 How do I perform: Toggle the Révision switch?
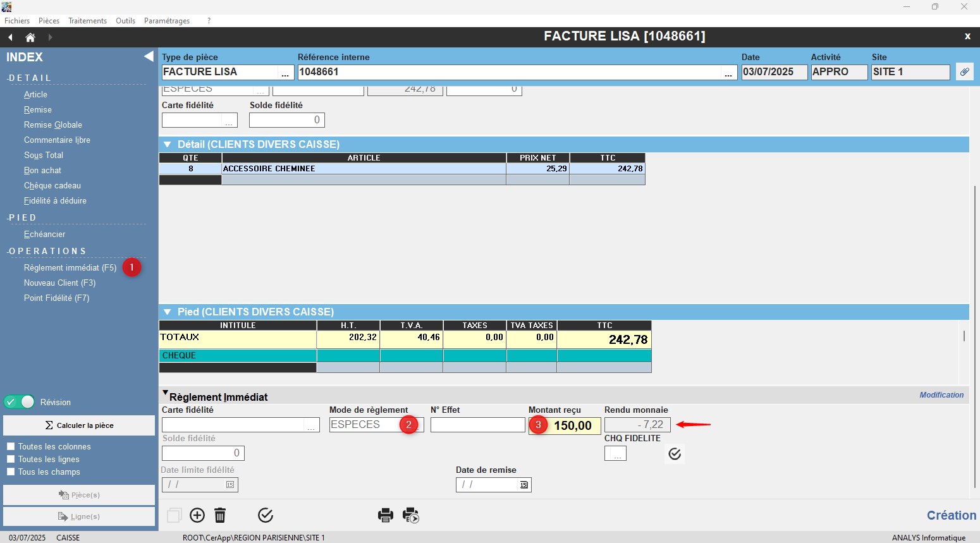click(x=20, y=402)
